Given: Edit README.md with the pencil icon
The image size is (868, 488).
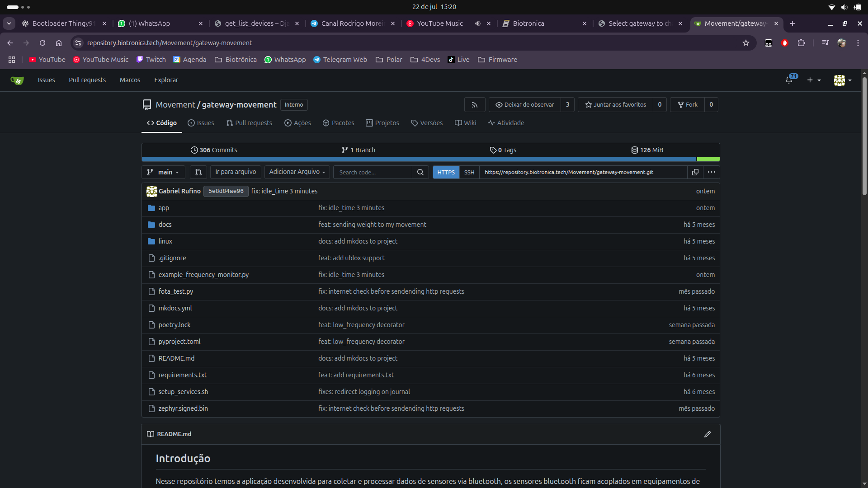Looking at the screenshot, I should (707, 434).
